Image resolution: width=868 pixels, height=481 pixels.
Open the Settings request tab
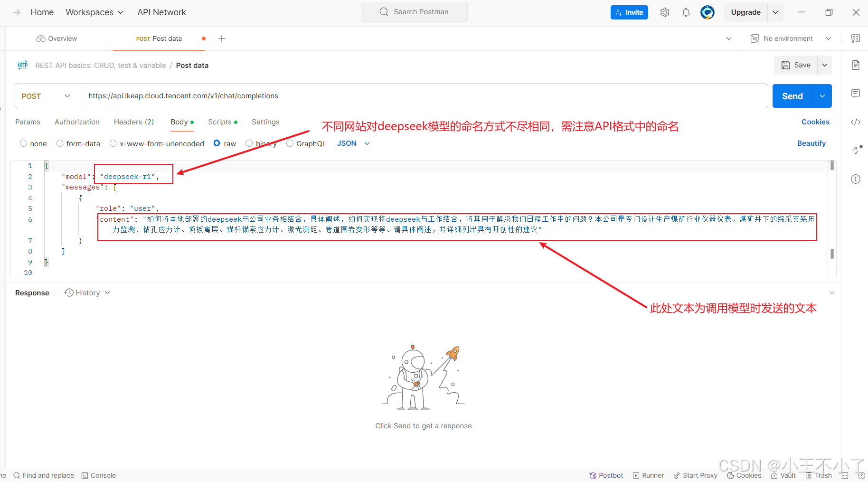265,122
